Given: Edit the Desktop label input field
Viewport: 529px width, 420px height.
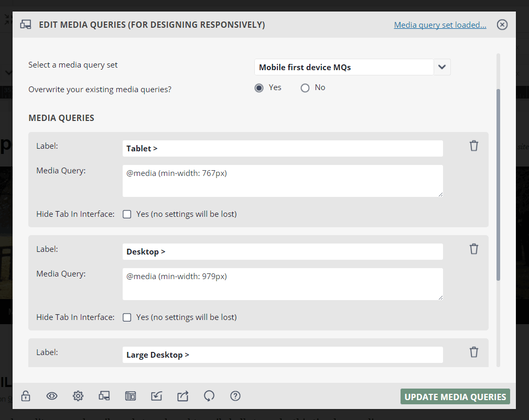Looking at the screenshot, I should [283, 251].
